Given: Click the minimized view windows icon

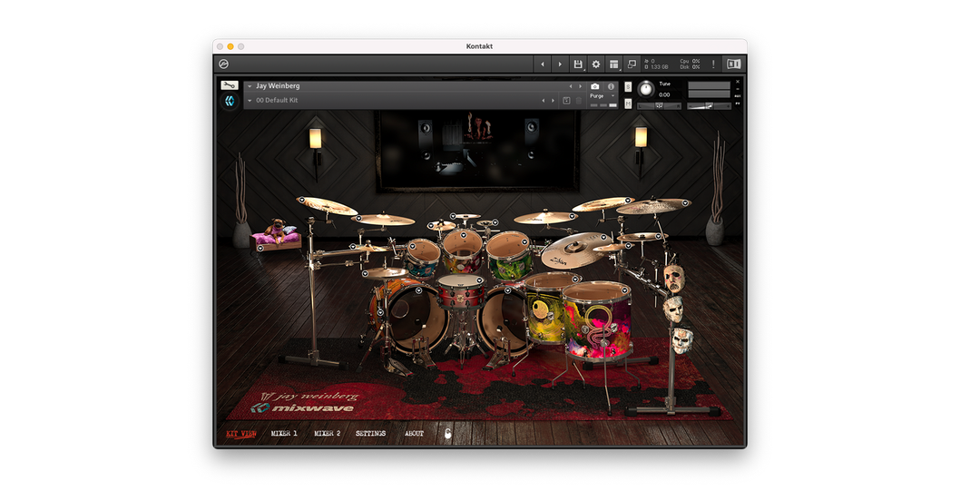Looking at the screenshot, I should pyautogui.click(x=632, y=64).
